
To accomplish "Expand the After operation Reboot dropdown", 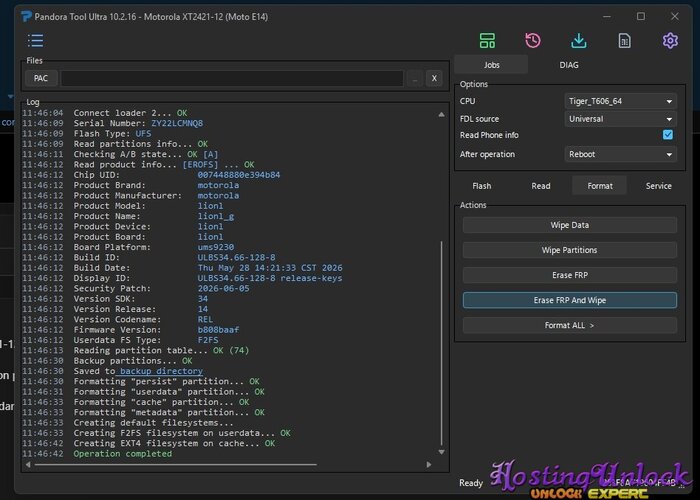I will (621, 154).
